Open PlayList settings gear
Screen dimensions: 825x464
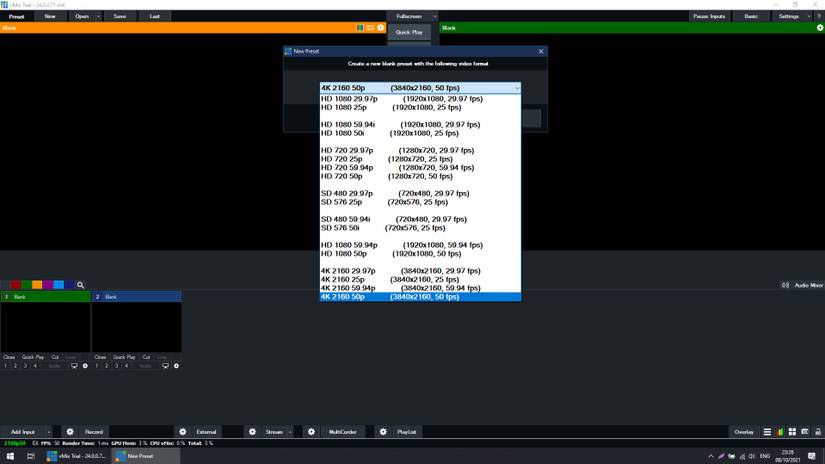tap(383, 432)
